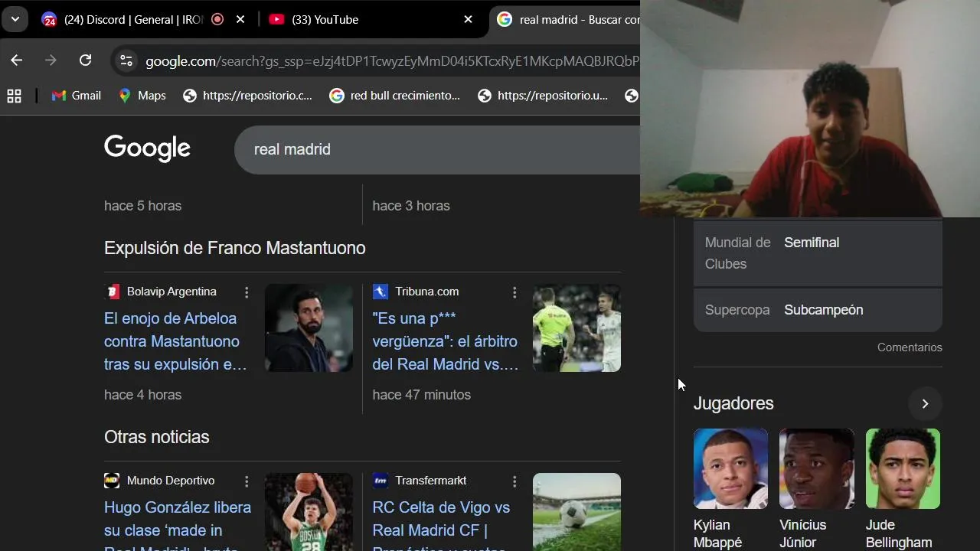Click the referee article thumbnail

(x=577, y=328)
